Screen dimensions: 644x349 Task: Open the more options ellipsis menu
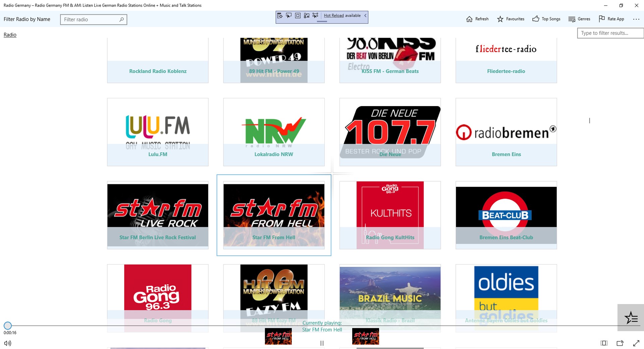[636, 19]
